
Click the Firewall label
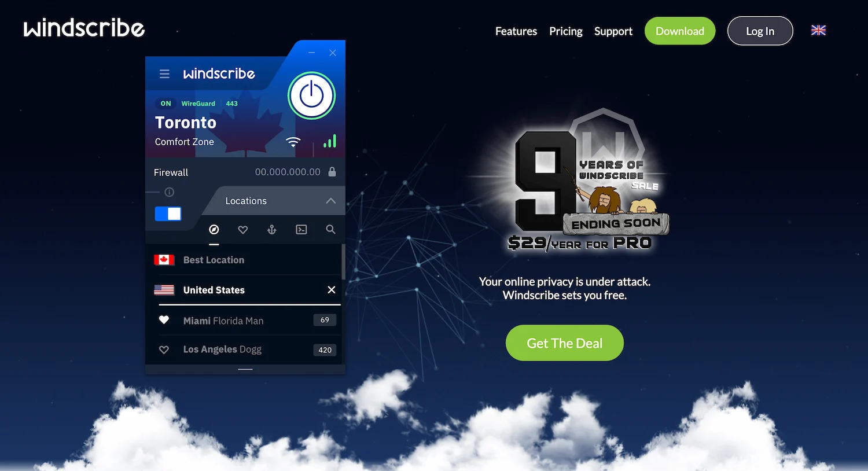point(171,172)
